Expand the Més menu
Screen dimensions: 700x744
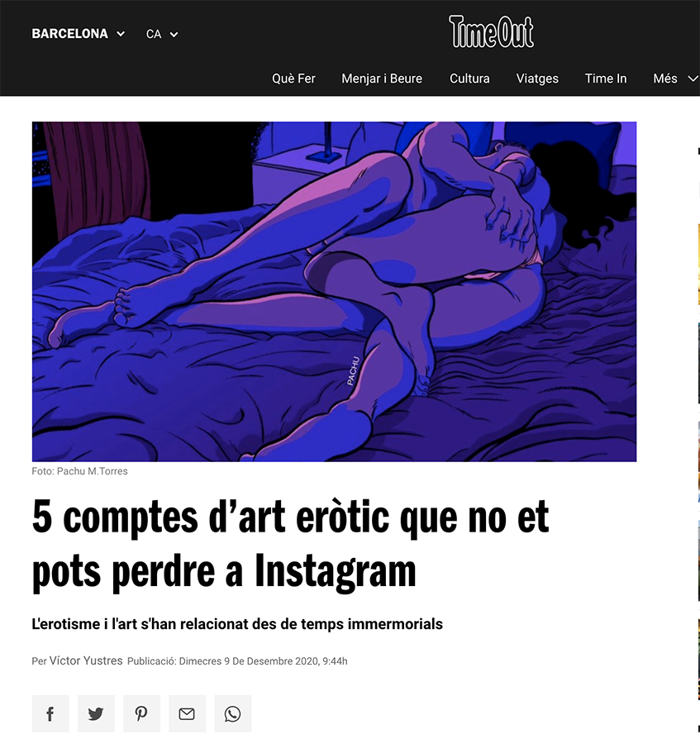675,79
